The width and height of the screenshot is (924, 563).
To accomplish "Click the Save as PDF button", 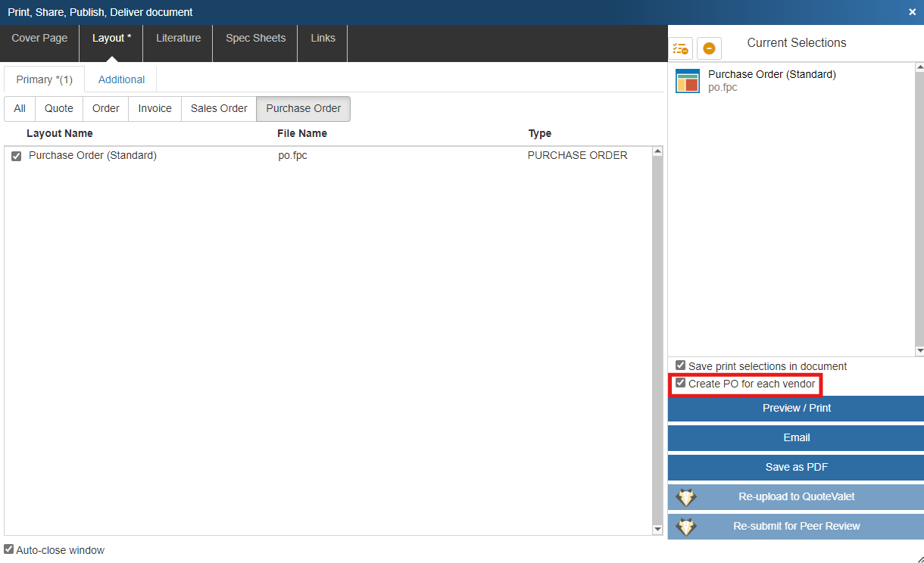I will [x=796, y=467].
